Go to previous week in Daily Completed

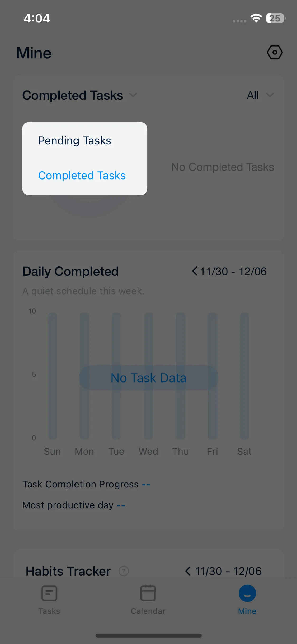point(195,271)
